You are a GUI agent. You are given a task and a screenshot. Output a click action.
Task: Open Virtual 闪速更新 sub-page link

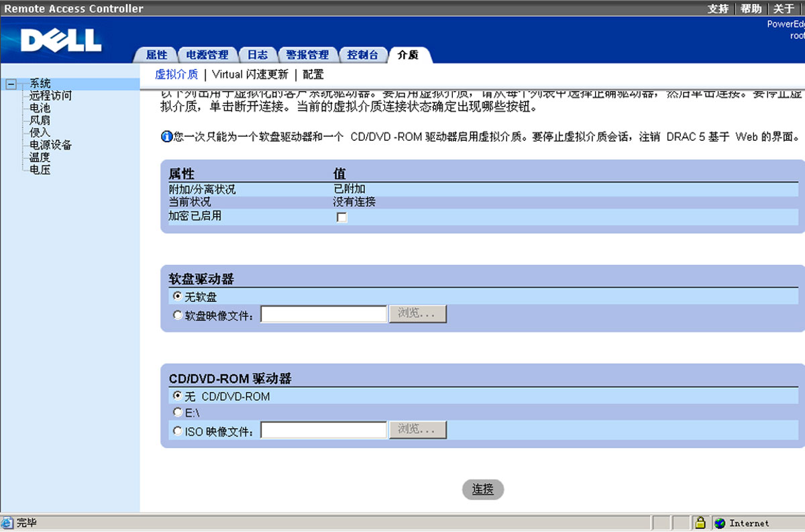coord(250,74)
